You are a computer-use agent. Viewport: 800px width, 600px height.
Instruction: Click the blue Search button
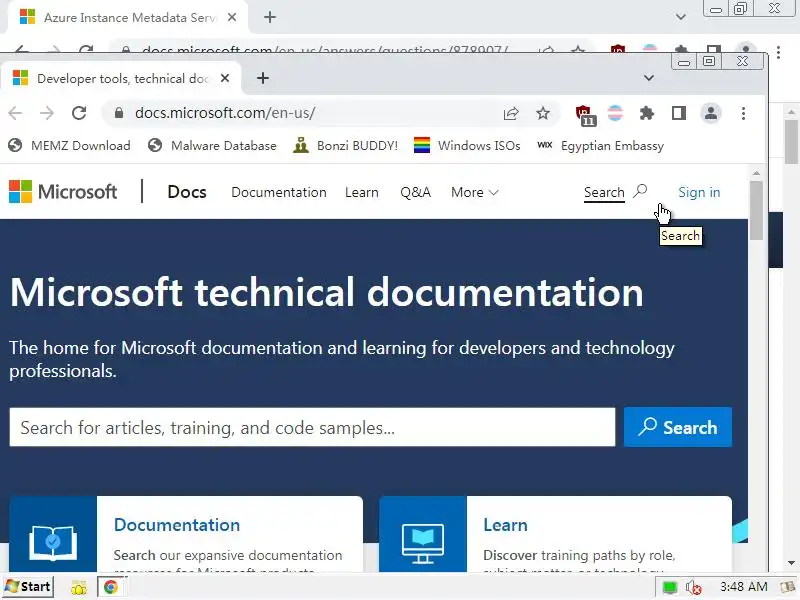pyautogui.click(x=678, y=427)
